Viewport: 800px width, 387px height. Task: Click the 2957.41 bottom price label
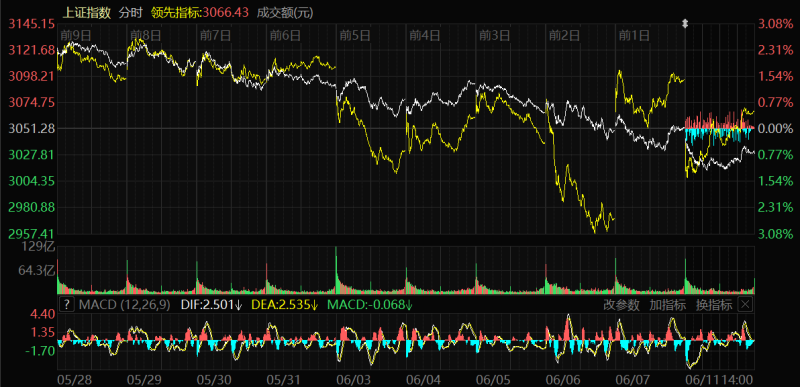pos(31,234)
